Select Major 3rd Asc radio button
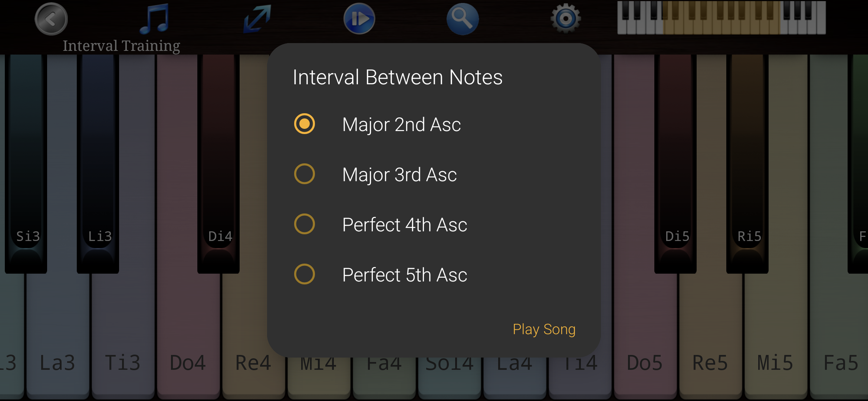Screen dimensions: 868x401 (305, 174)
